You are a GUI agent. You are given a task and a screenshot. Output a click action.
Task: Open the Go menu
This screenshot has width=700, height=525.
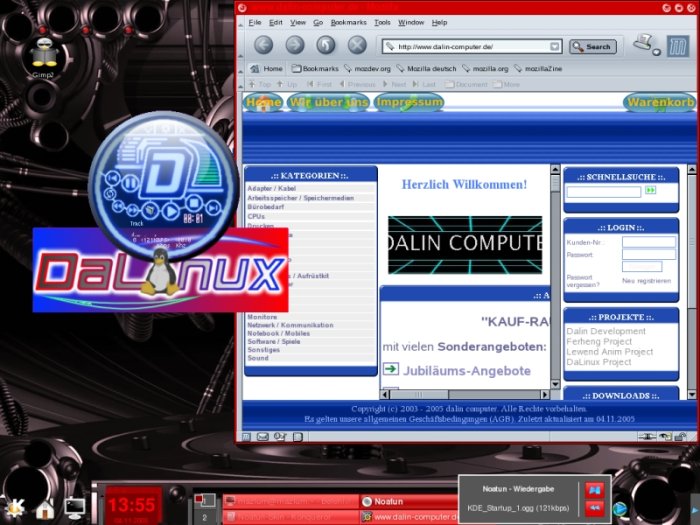pyautogui.click(x=318, y=22)
